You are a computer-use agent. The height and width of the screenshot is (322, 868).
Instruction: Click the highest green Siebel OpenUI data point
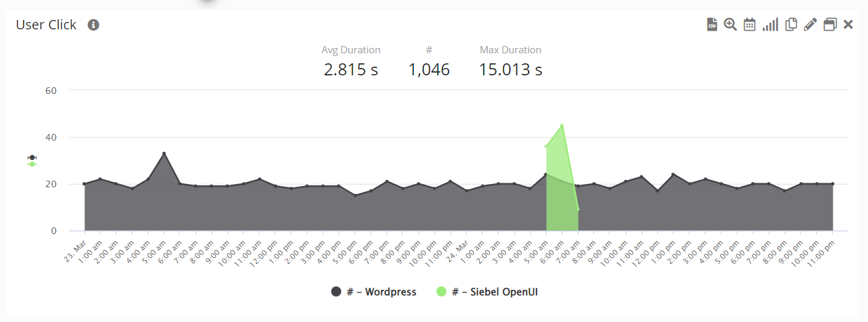point(562,125)
